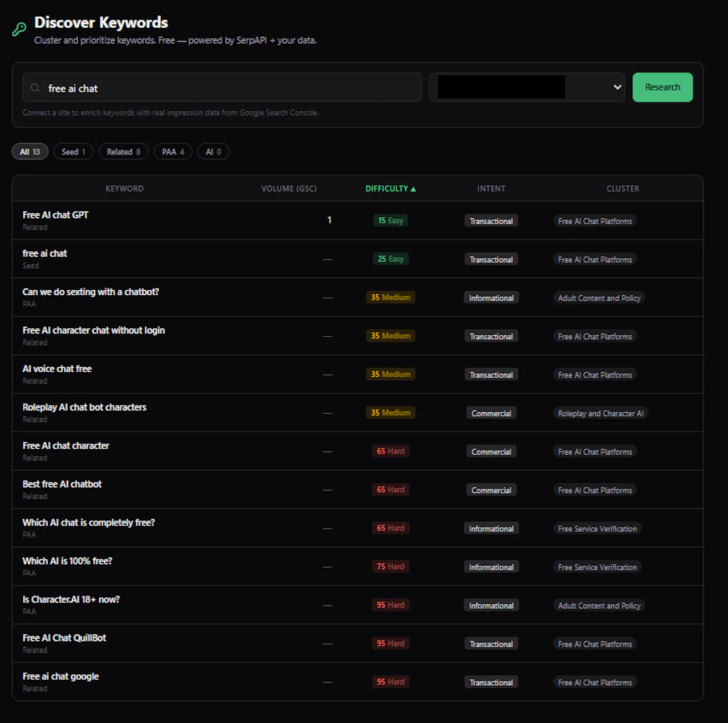This screenshot has height=723, width=728.
Task: Switch to the Seed 1 filter
Action: coord(73,152)
